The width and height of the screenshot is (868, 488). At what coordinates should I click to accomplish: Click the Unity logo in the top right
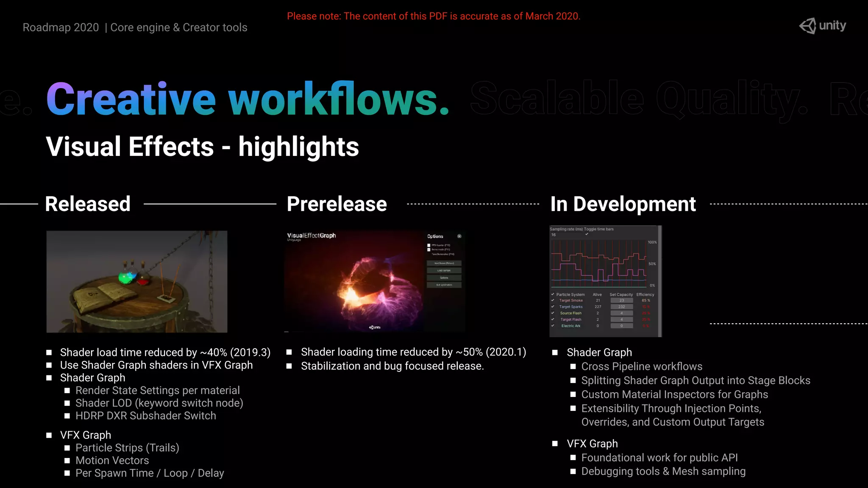click(x=822, y=26)
